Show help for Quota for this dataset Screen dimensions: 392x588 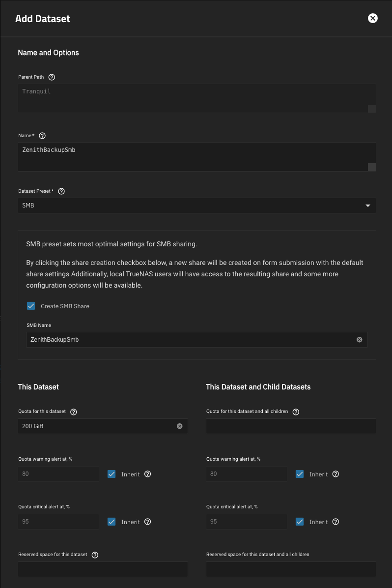(x=74, y=412)
